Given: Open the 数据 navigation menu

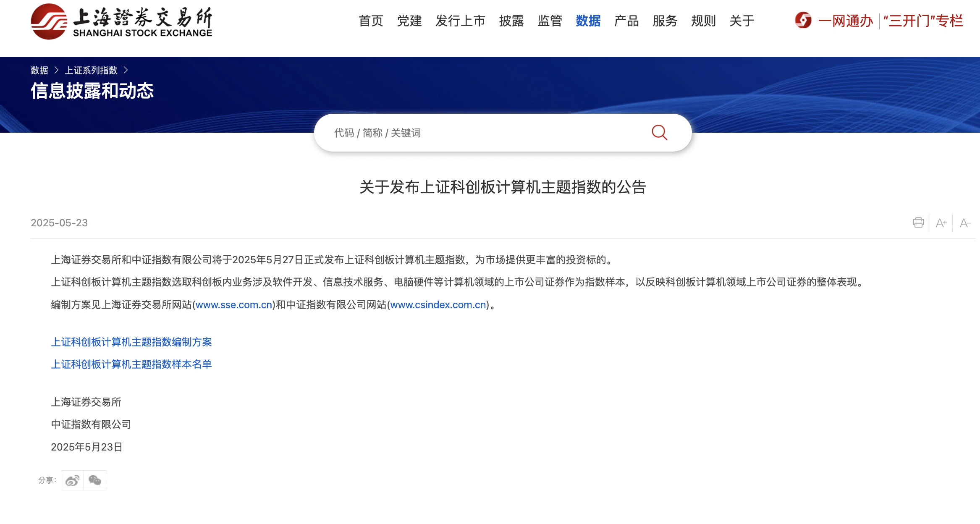Looking at the screenshot, I should tap(588, 21).
